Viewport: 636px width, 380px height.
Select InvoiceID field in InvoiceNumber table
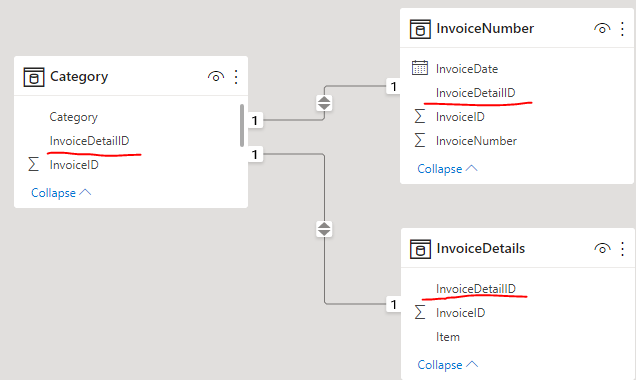(460, 117)
